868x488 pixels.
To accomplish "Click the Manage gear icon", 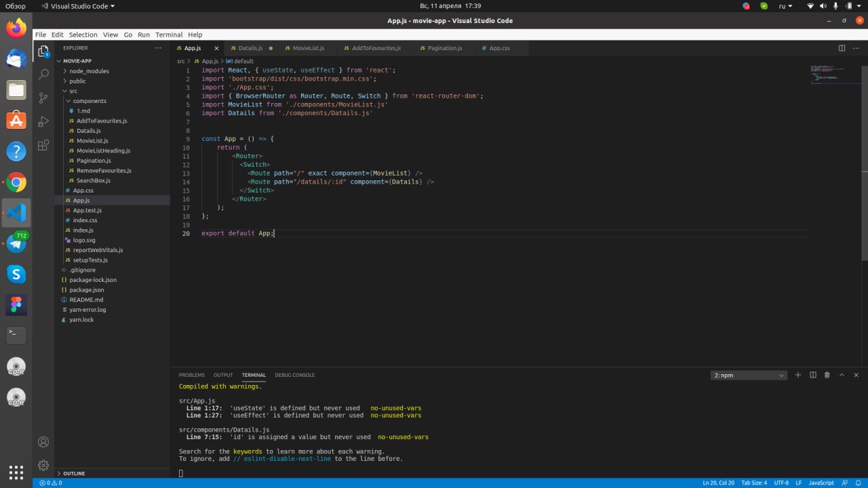I will [43, 466].
